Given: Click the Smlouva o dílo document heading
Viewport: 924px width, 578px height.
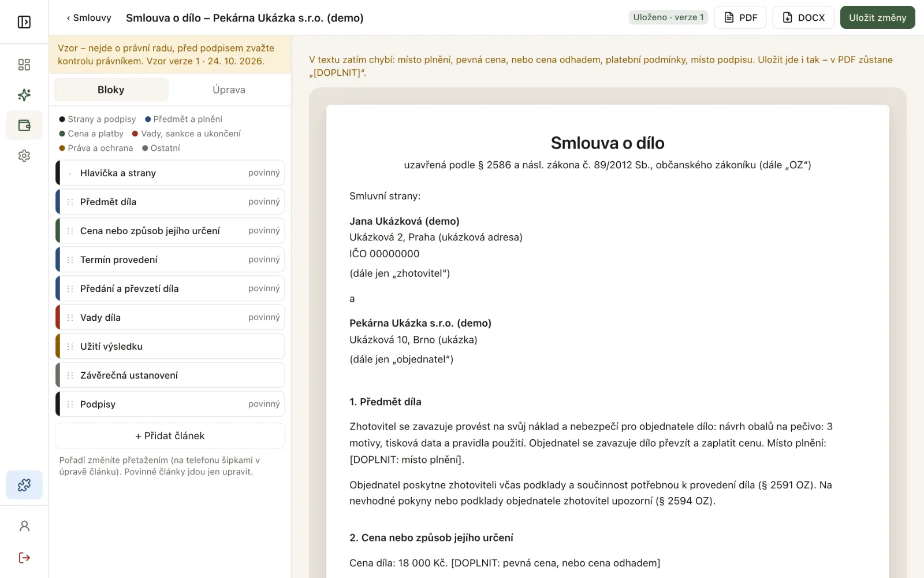Looking at the screenshot, I should pyautogui.click(x=608, y=143).
